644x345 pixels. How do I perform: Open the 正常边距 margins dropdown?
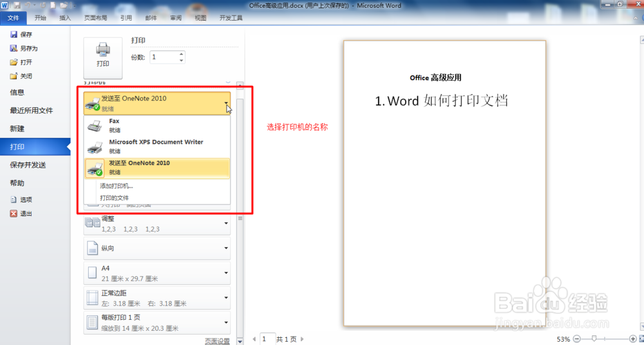pos(157,298)
